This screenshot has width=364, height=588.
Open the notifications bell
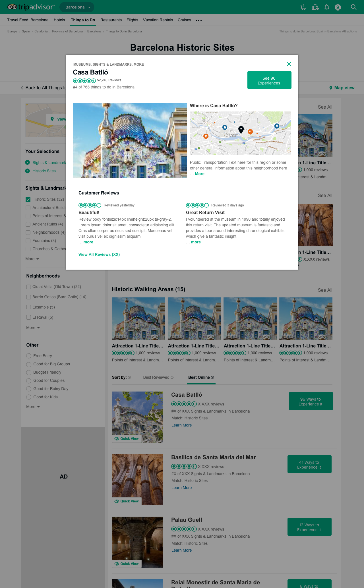pos(327,7)
